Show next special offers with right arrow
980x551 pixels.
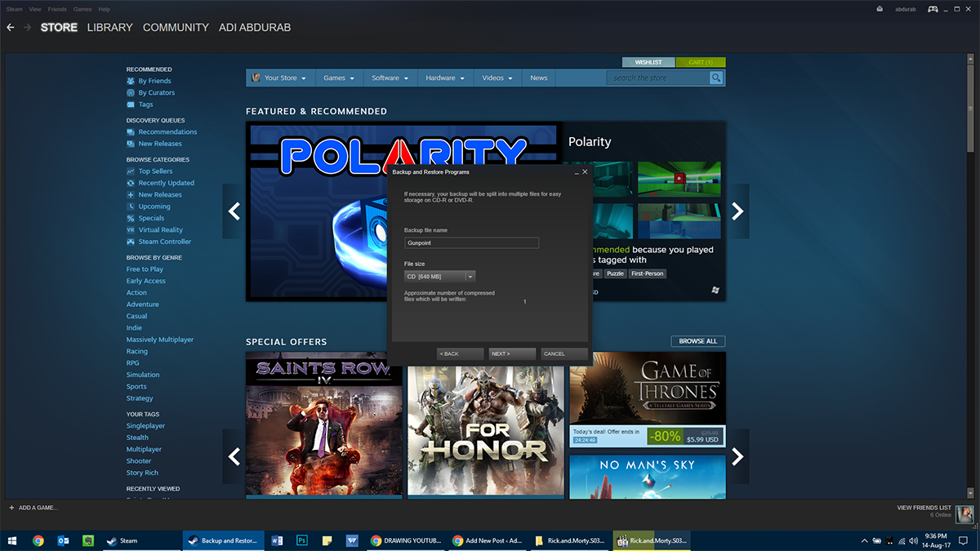737,456
